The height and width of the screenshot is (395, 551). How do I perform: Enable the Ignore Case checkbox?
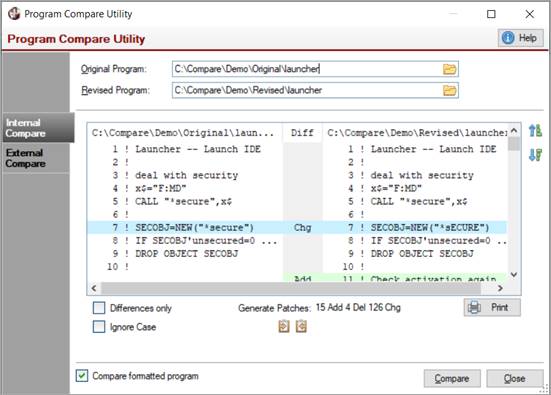click(99, 326)
